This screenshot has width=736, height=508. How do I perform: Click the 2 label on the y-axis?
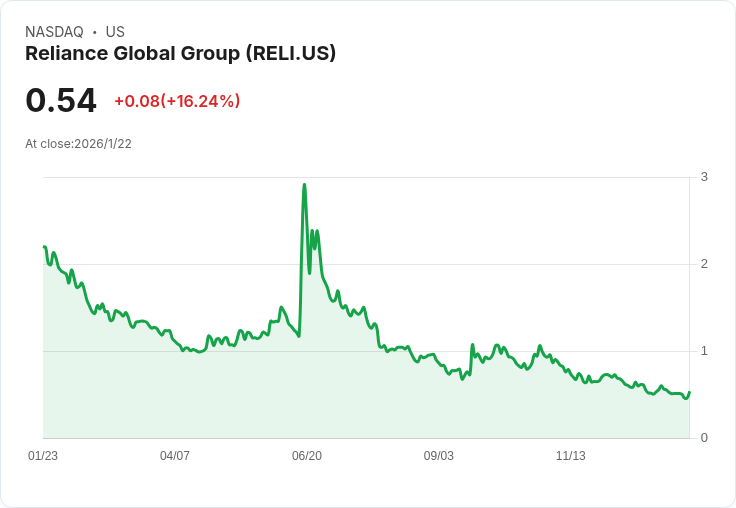704,264
